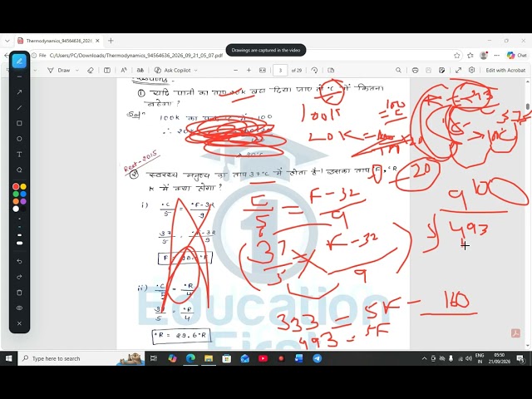Pick the white pen color
The height and width of the screenshot is (399, 532).
coord(16,209)
